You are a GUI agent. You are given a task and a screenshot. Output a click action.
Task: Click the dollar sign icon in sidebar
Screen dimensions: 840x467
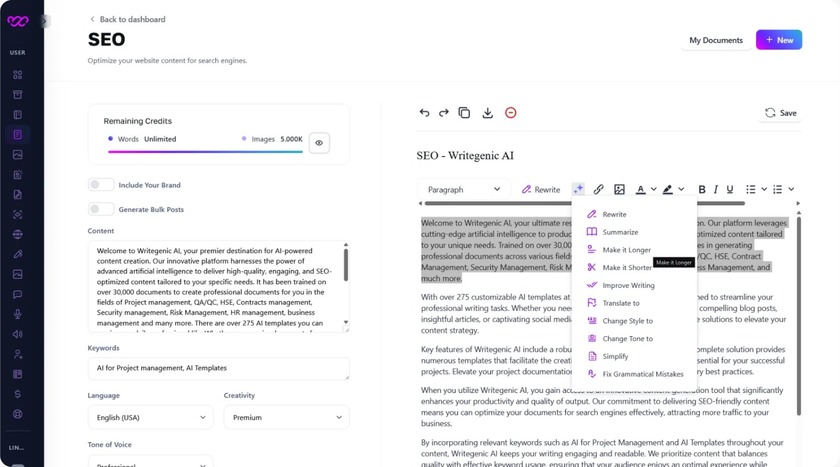(18, 394)
